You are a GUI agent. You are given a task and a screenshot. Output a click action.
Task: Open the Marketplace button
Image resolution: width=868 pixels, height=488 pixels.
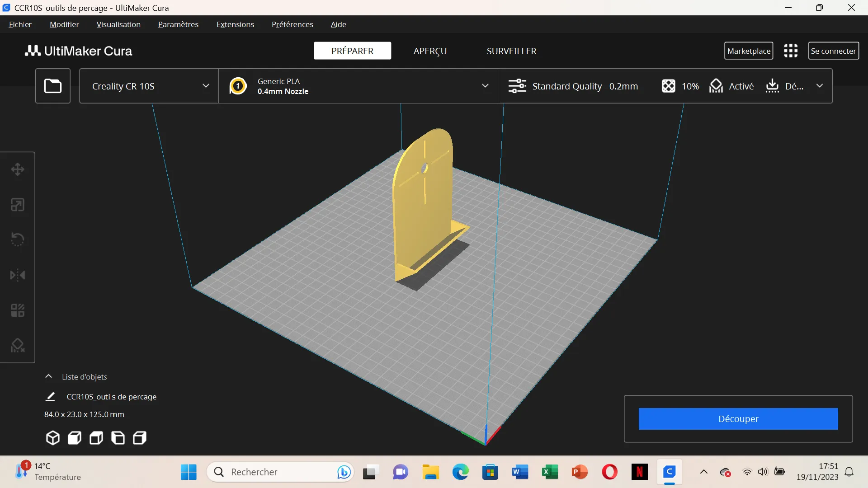click(749, 51)
